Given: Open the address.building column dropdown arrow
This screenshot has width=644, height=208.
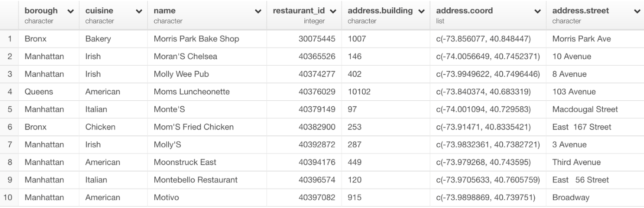Looking at the screenshot, I should [421, 11].
